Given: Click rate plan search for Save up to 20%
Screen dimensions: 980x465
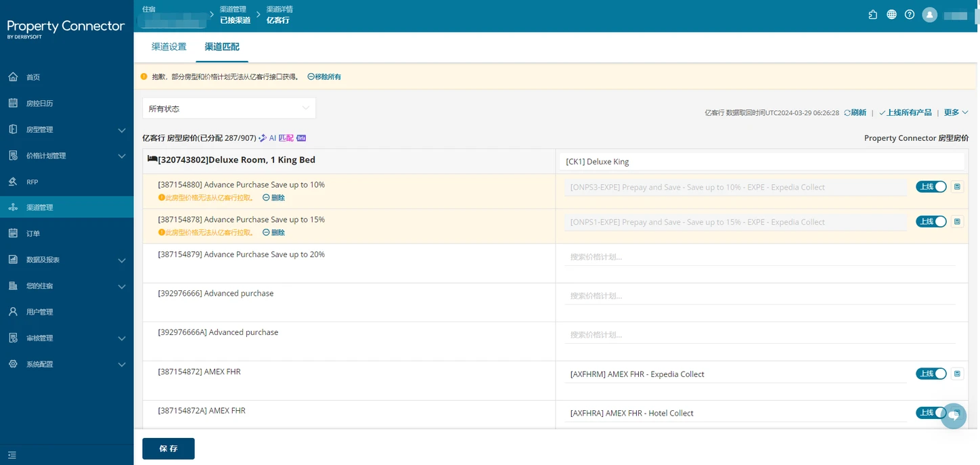Looking at the screenshot, I should [760, 257].
